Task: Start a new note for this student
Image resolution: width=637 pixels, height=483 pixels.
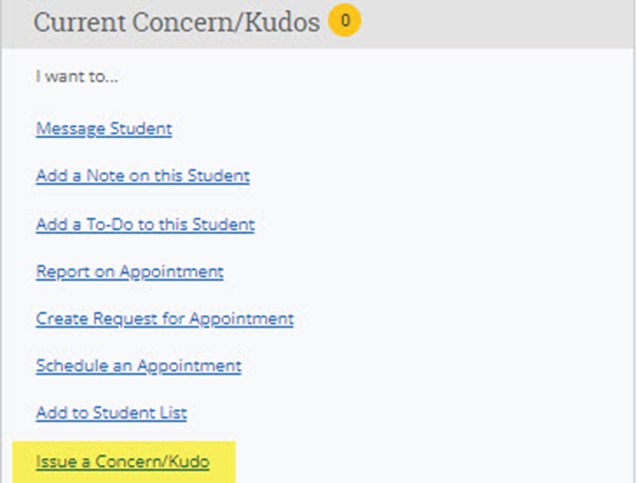Action: (x=143, y=176)
